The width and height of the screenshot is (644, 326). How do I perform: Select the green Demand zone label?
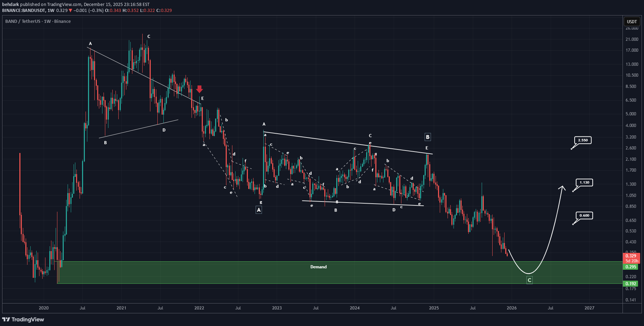(x=318, y=267)
